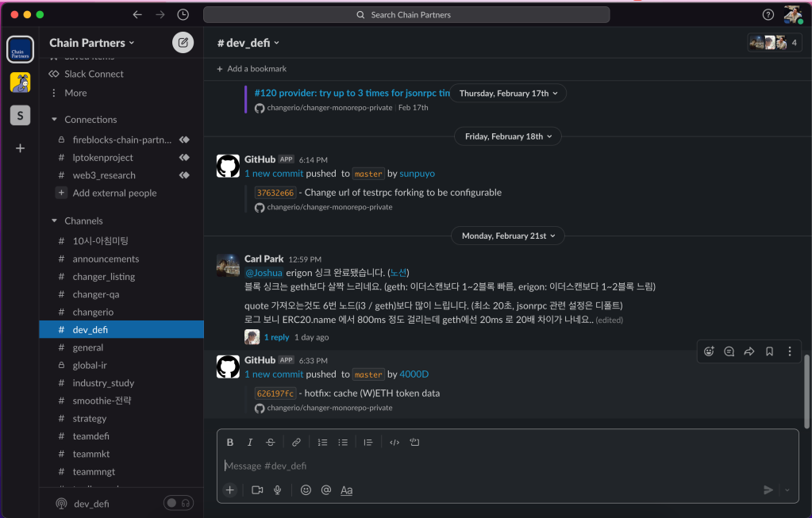The height and width of the screenshot is (518, 812).
Task: Record an audio clip with the microphone icon
Action: click(278, 490)
